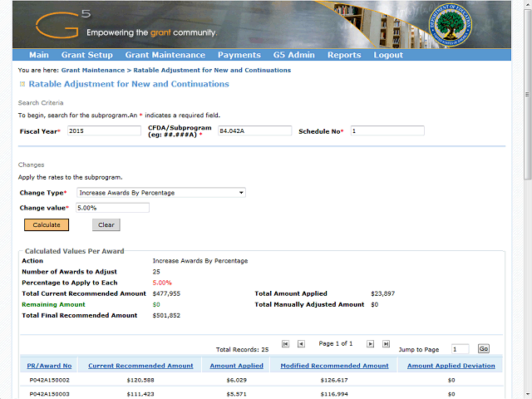This screenshot has width=532, height=399.
Task: Sort by Modified Recommended Amount column
Action: click(334, 366)
